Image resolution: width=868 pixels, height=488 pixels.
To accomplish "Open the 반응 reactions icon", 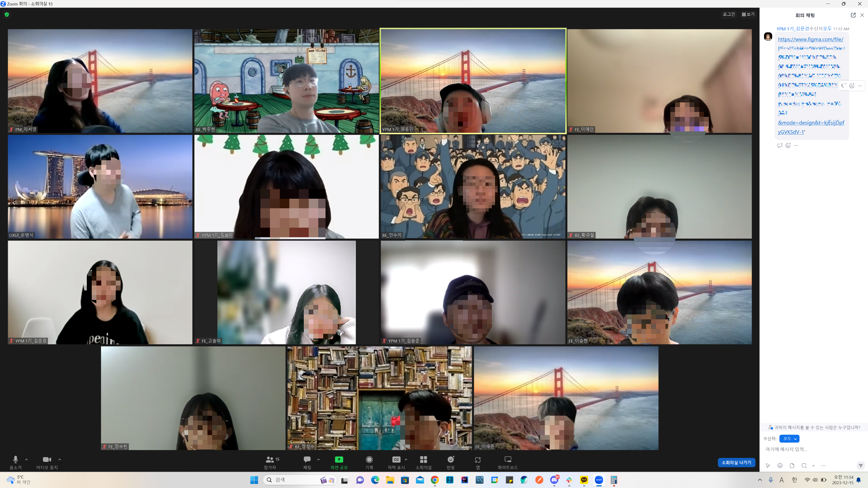I will [x=450, y=460].
